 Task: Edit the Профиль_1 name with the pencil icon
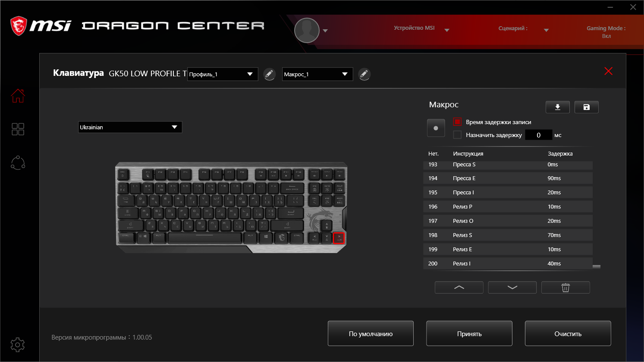coord(270,74)
